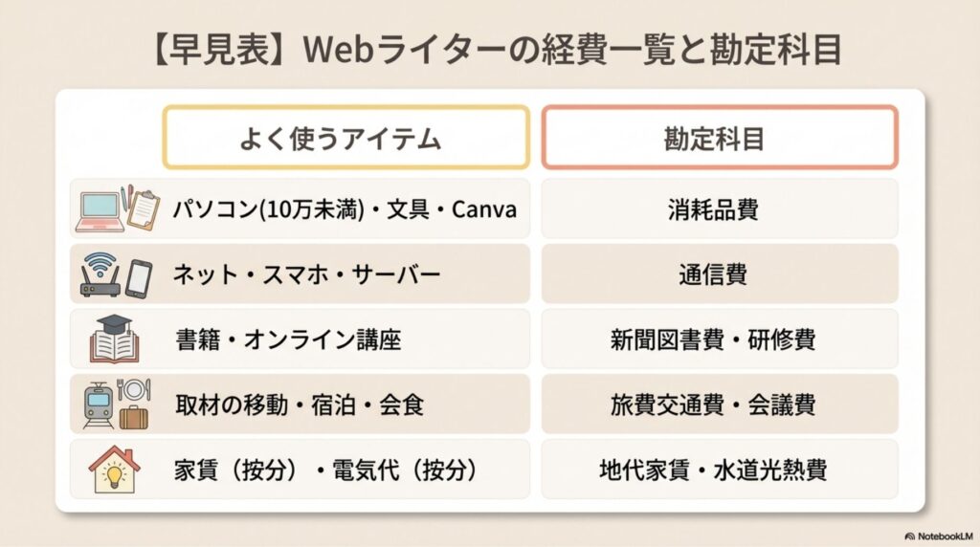This screenshot has height=547, width=980.
Task: Select the 新聞図書費・研修費 cell
Action: point(720,339)
